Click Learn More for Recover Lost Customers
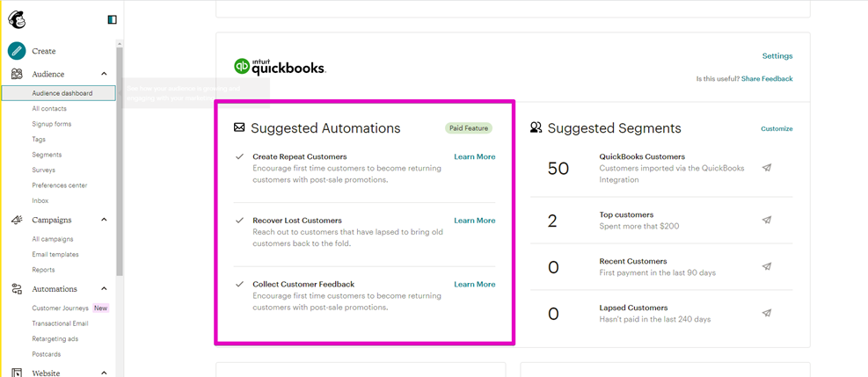Viewport: 868px width, 377px height. click(x=474, y=221)
